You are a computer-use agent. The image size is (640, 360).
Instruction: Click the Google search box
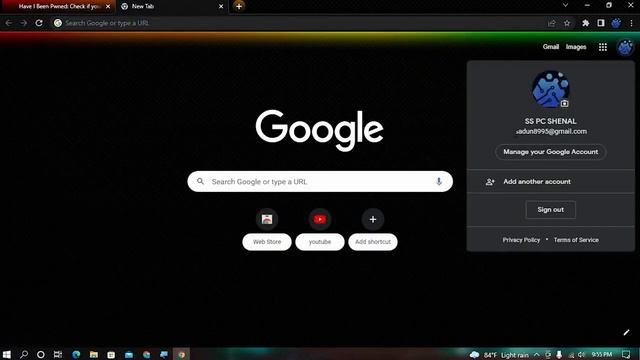pyautogui.click(x=320, y=182)
